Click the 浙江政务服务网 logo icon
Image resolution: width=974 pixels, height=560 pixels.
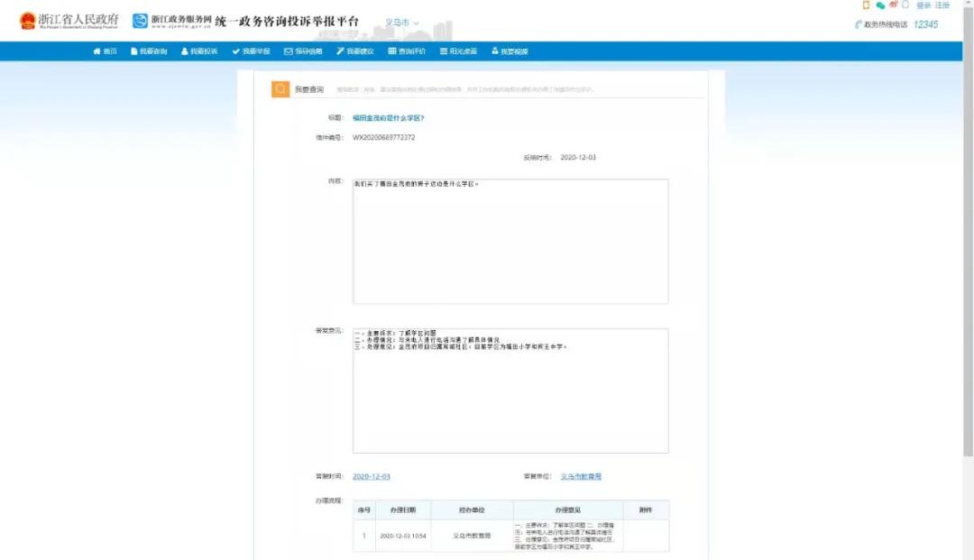tap(141, 20)
